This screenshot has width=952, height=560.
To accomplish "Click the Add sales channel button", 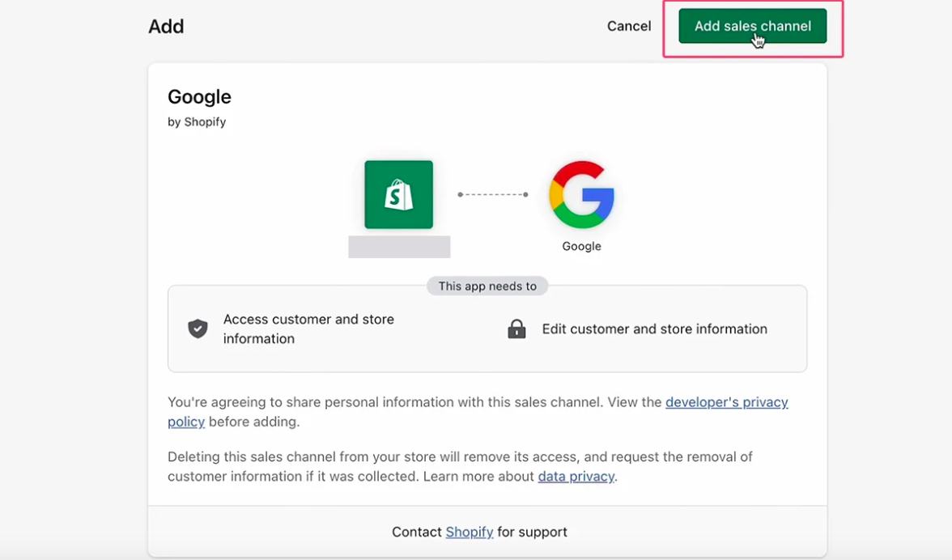I will click(x=752, y=26).
